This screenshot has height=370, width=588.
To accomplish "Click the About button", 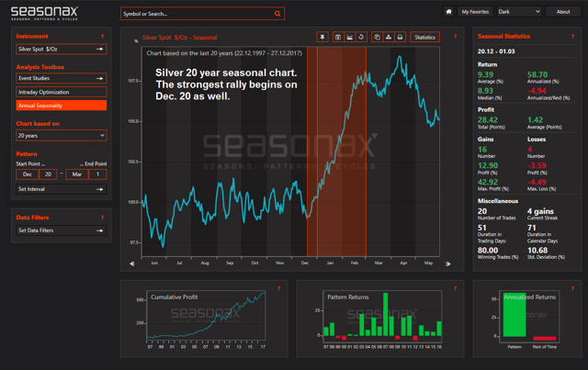I will tap(563, 12).
